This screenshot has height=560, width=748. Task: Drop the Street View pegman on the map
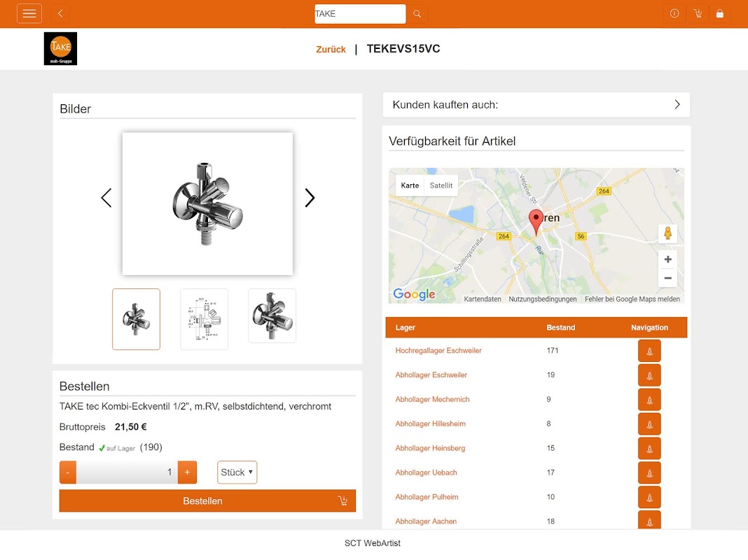click(x=668, y=234)
